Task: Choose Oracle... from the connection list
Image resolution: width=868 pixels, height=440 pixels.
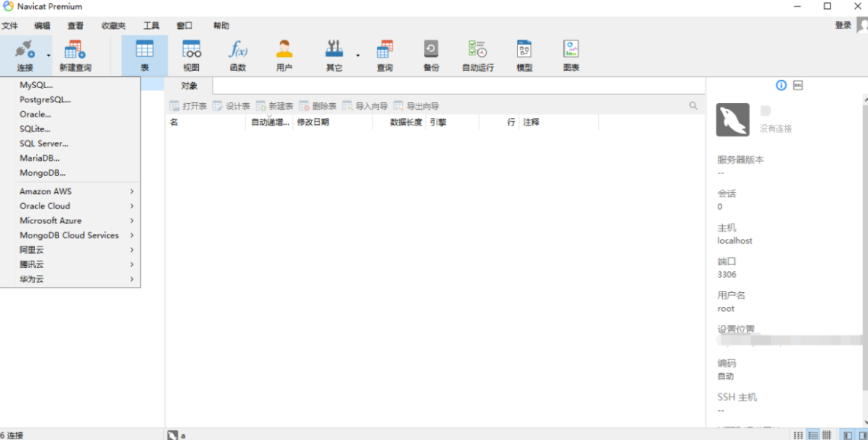Action: tap(70, 114)
